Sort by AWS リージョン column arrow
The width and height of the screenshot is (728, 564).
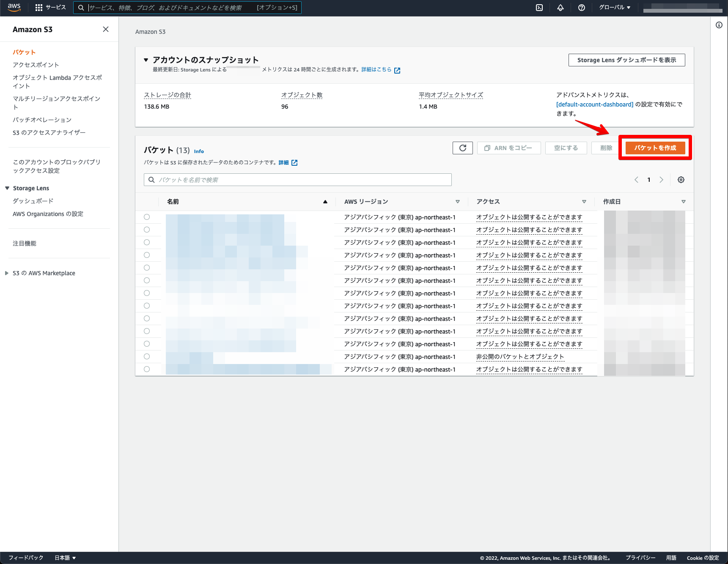pyautogui.click(x=458, y=202)
